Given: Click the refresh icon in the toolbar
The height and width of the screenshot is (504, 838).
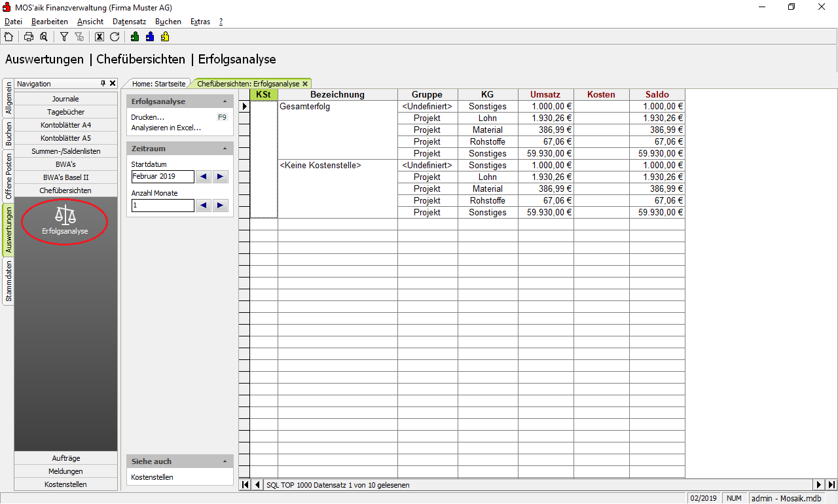Looking at the screenshot, I should pyautogui.click(x=115, y=37).
